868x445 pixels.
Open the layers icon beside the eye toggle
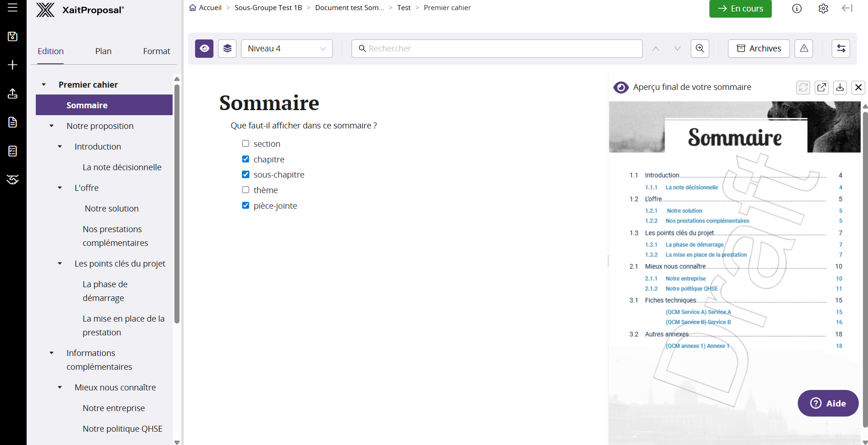227,48
